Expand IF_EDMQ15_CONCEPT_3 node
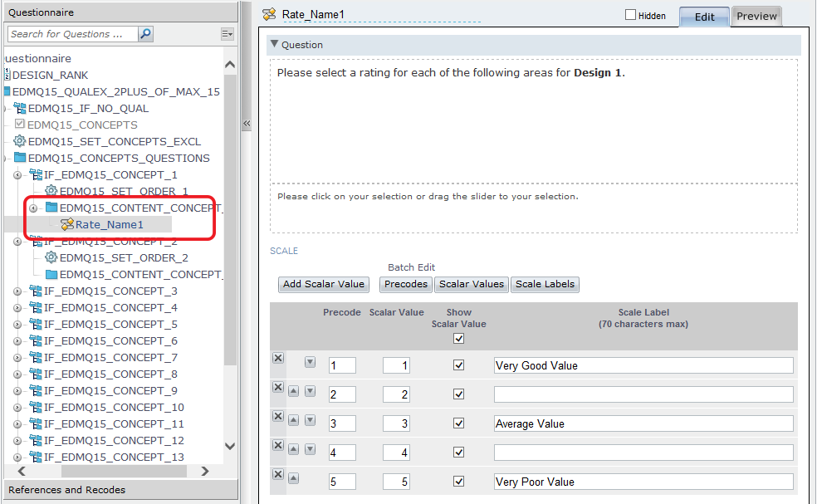Viewport: 817px width, 504px height. click(17, 291)
